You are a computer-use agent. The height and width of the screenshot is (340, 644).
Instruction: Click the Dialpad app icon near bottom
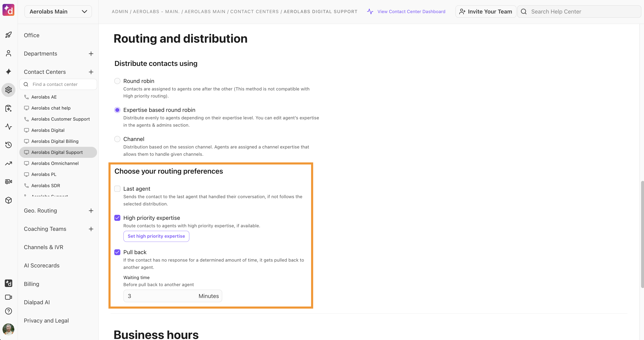coord(9,283)
